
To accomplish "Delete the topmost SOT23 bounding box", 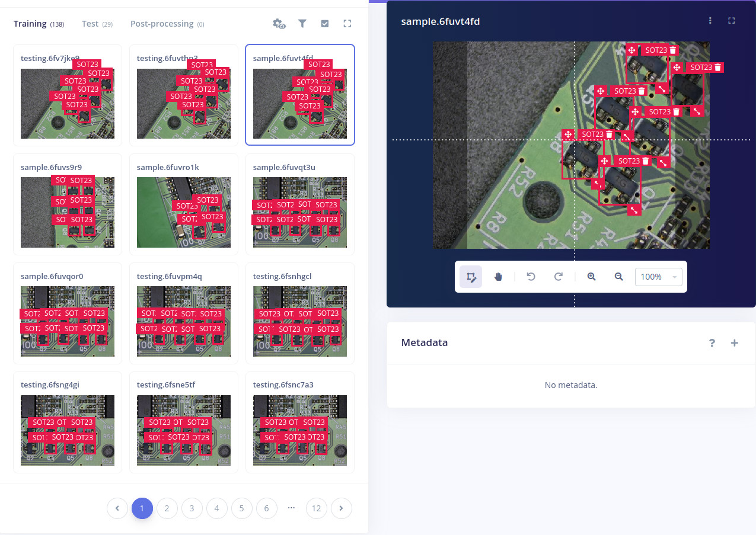I will (673, 50).
